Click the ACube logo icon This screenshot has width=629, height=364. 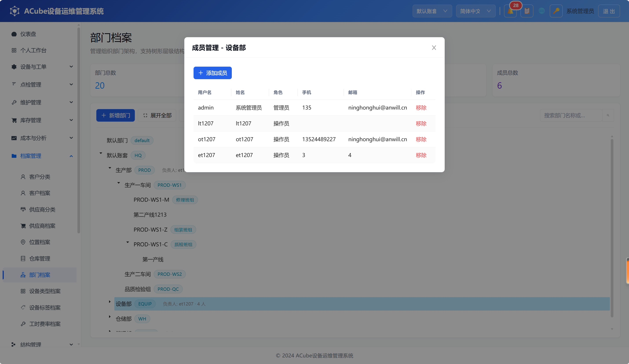15,11
